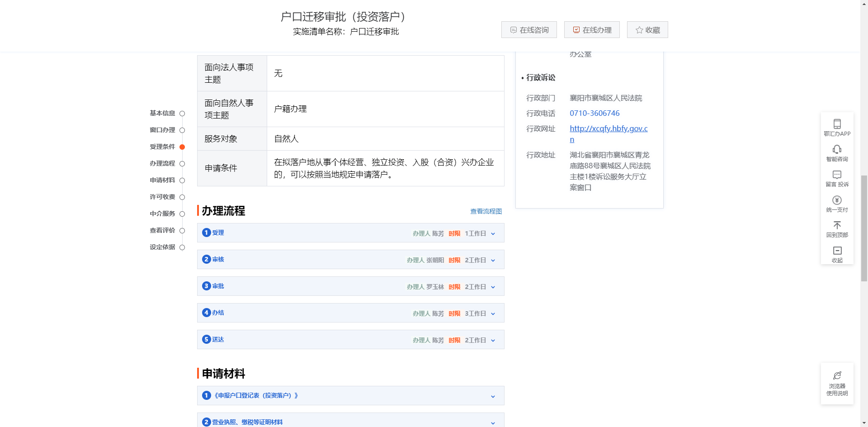Open 浏览器使用说明 browser guide icon

[x=837, y=376]
